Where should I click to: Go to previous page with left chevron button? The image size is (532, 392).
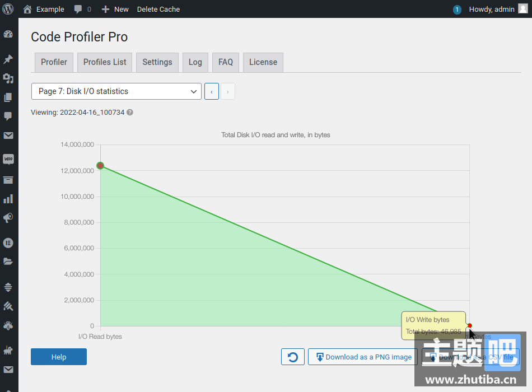point(212,92)
